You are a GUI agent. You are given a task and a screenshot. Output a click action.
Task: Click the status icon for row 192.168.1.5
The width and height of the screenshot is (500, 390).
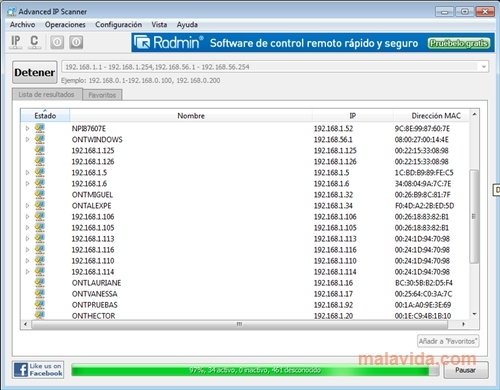coord(40,172)
